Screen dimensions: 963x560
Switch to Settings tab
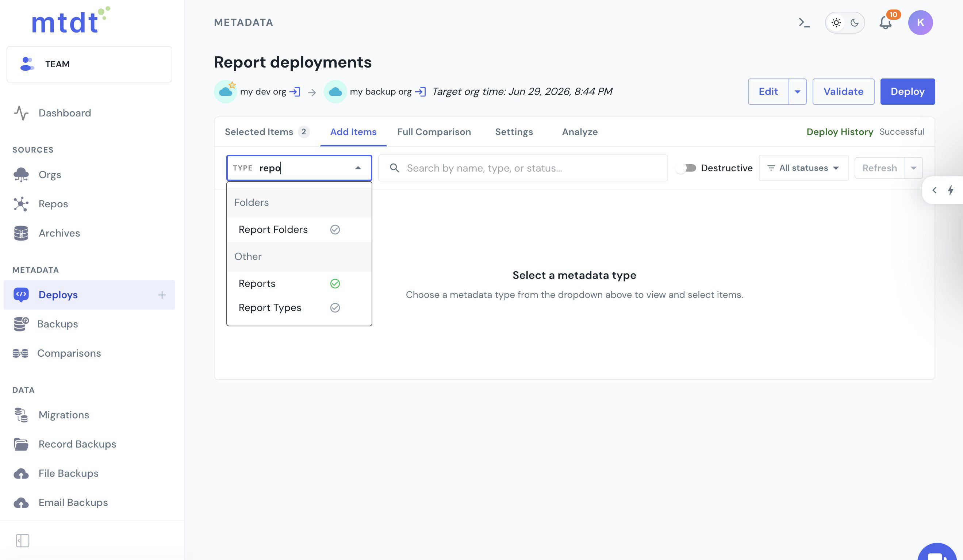point(514,132)
